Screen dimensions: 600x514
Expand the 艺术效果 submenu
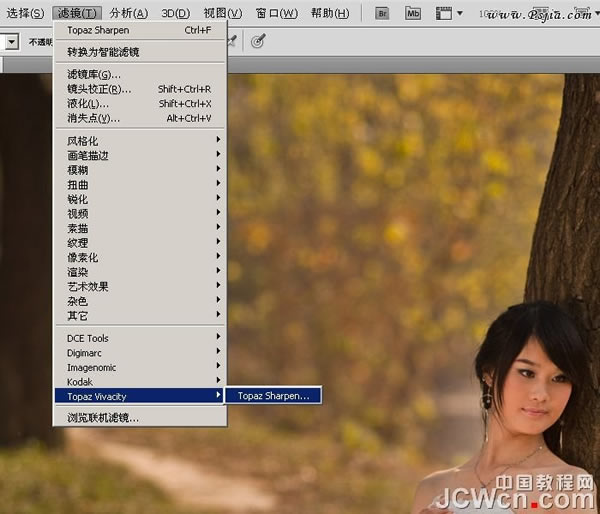pyautogui.click(x=139, y=286)
